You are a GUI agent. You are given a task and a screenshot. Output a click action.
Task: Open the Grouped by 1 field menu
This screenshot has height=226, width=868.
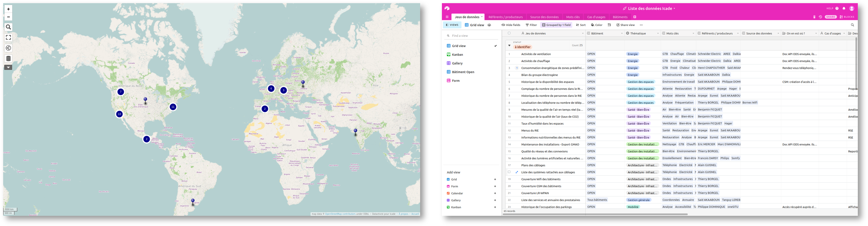556,25
